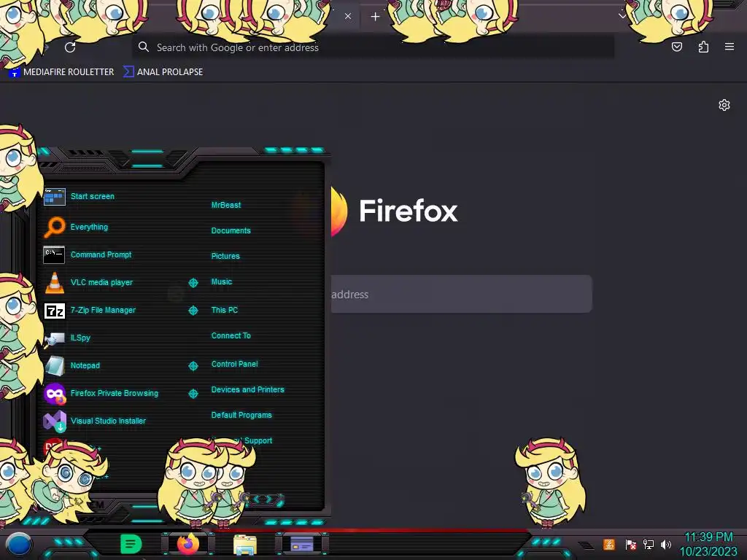Click the Start screen tile icon
Image resolution: width=747 pixels, height=560 pixels.
click(x=54, y=196)
